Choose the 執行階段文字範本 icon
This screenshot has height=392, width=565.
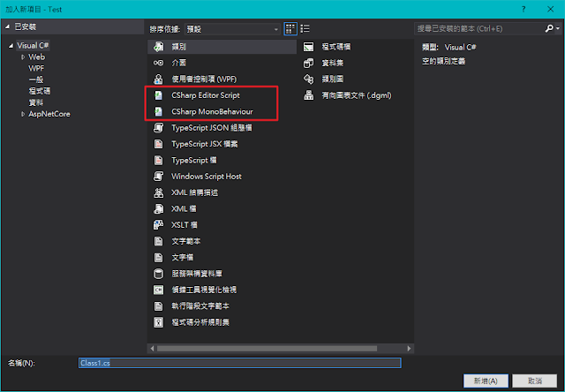click(x=159, y=306)
